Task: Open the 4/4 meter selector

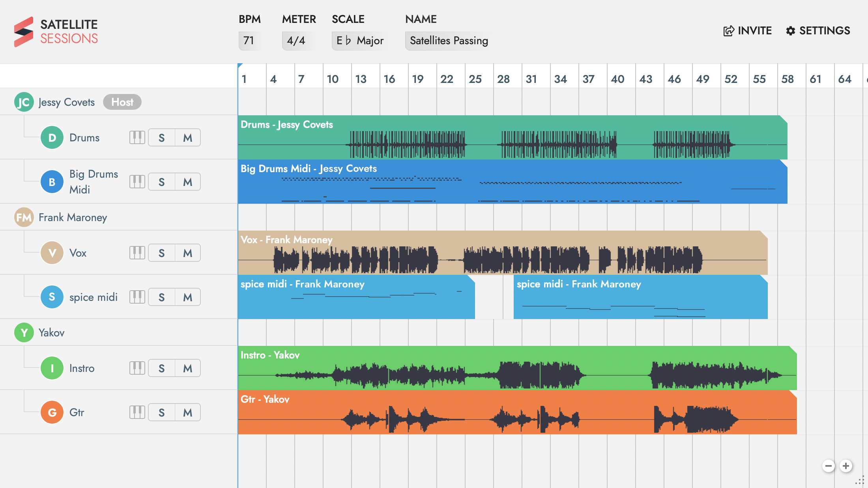Action: (x=296, y=41)
